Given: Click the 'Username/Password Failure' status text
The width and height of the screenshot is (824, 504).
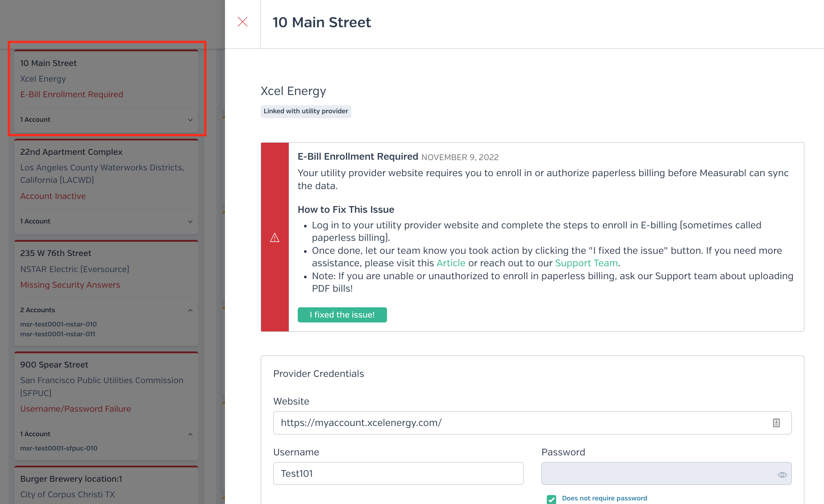Looking at the screenshot, I should [x=75, y=409].
